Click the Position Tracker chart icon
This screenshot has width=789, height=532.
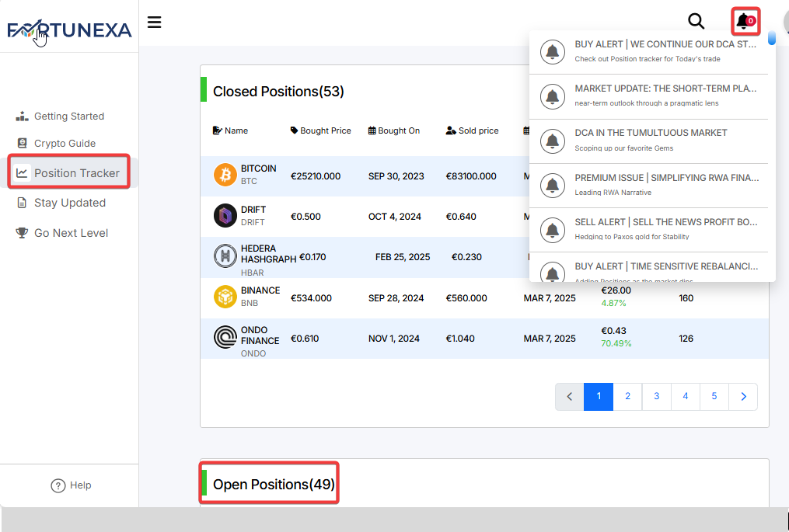[22, 173]
